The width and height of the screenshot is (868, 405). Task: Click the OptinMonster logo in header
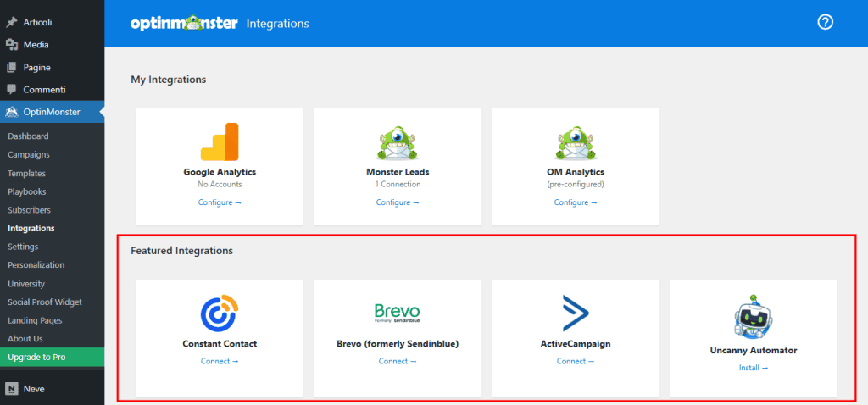(184, 23)
